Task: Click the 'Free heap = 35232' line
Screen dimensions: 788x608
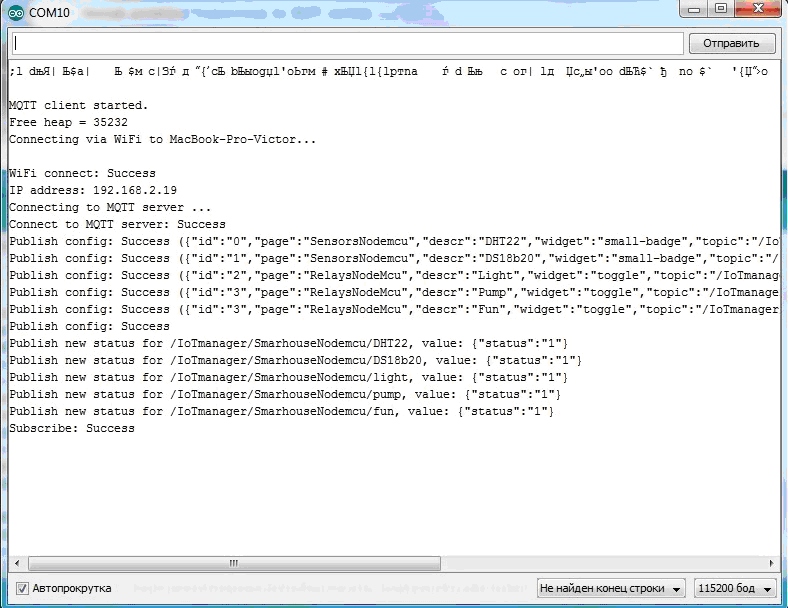Action: [x=68, y=123]
